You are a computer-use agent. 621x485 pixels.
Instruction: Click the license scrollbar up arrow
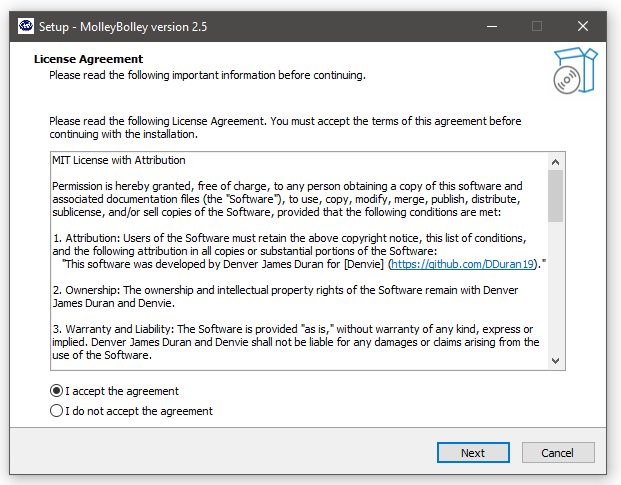tap(555, 162)
